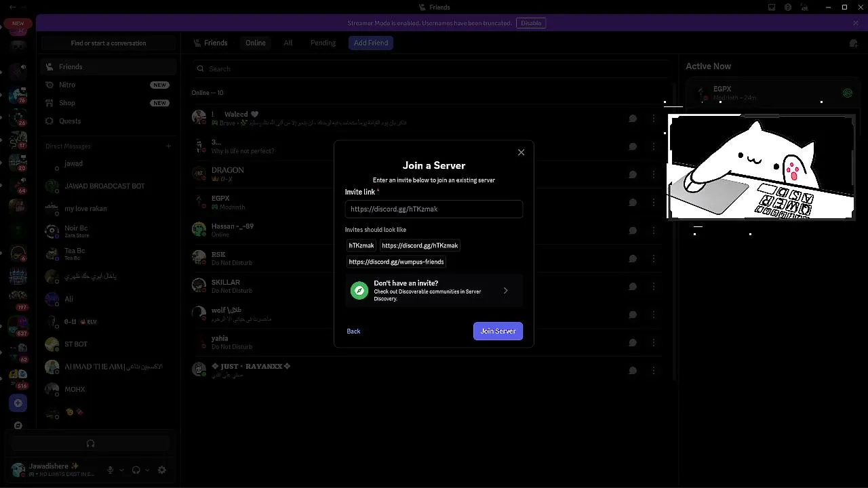Open the jawad direct message
The height and width of the screenshot is (488, 868).
(108, 164)
